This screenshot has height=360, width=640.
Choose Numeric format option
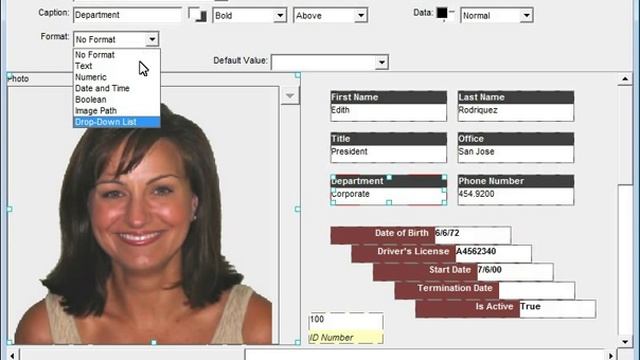(x=117, y=77)
